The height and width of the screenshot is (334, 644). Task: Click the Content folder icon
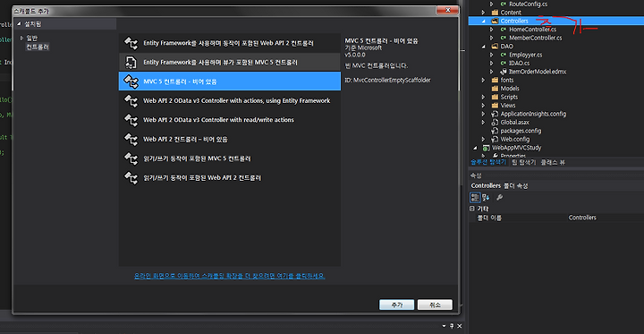point(495,13)
